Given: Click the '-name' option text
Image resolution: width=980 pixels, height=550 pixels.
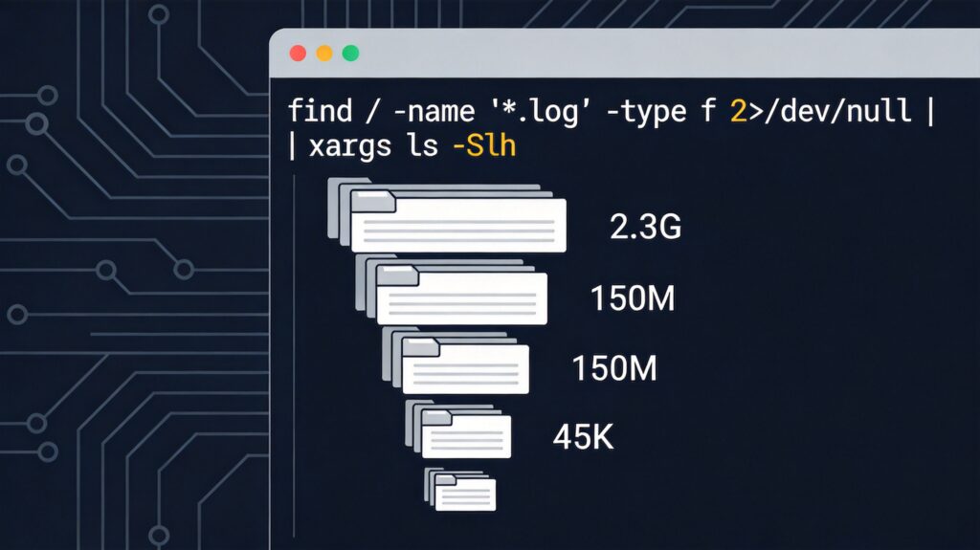Looking at the screenshot, I should 432,111.
